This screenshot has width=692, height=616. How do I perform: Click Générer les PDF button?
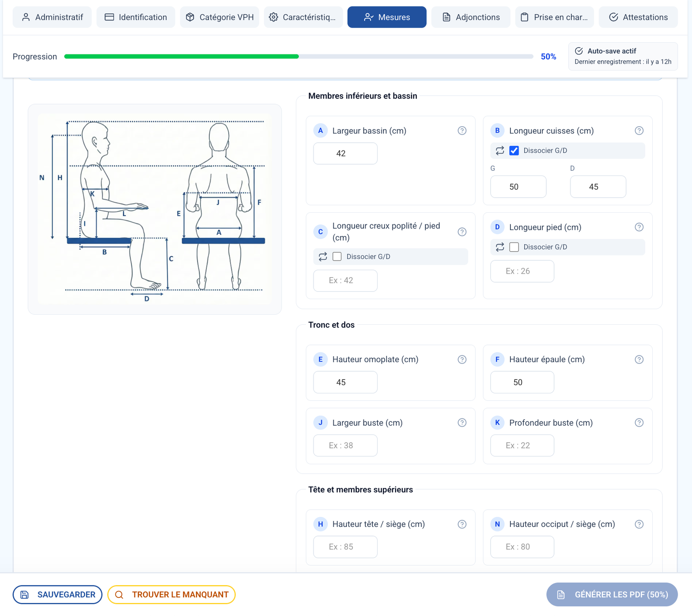tap(612, 594)
